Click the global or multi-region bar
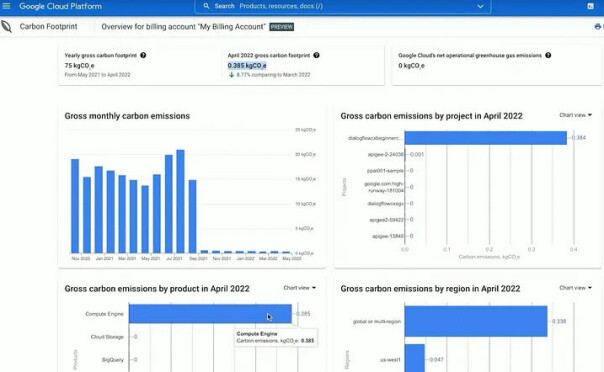 (x=476, y=321)
